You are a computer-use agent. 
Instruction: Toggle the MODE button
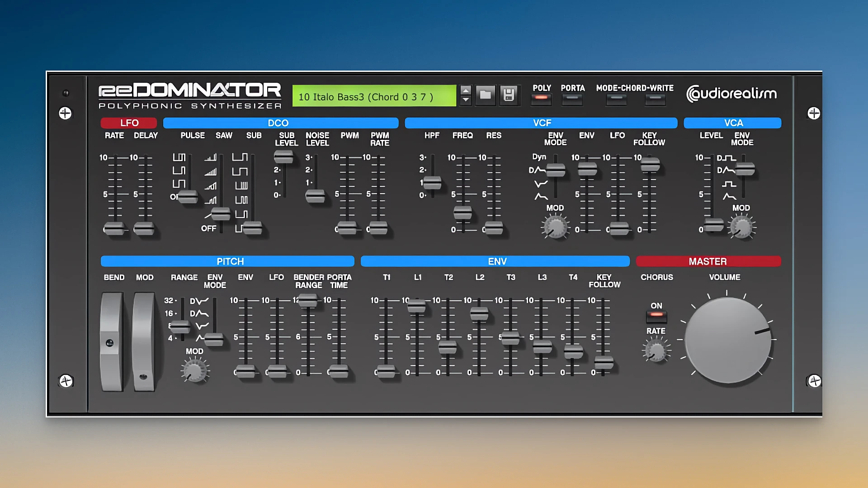tap(616, 98)
